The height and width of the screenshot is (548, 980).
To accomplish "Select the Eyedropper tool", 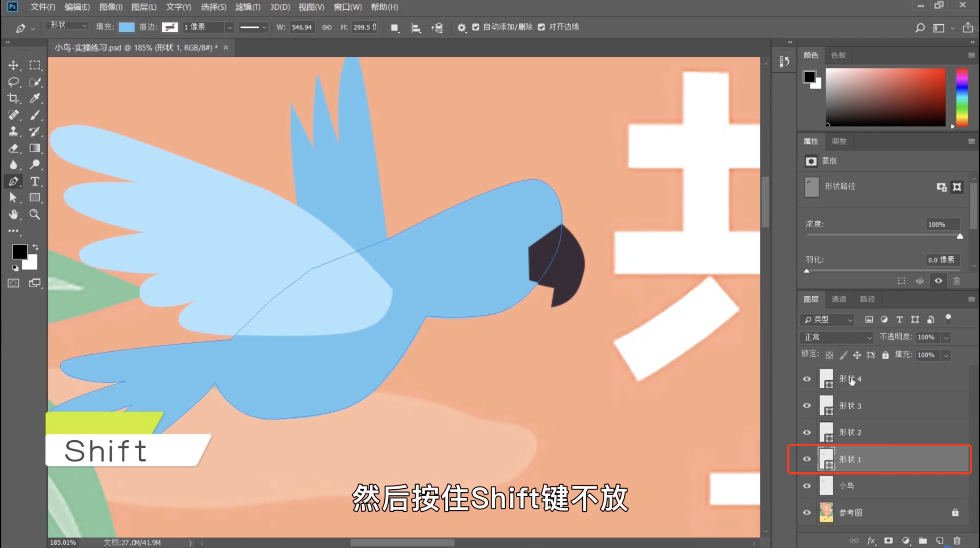I will [35, 98].
